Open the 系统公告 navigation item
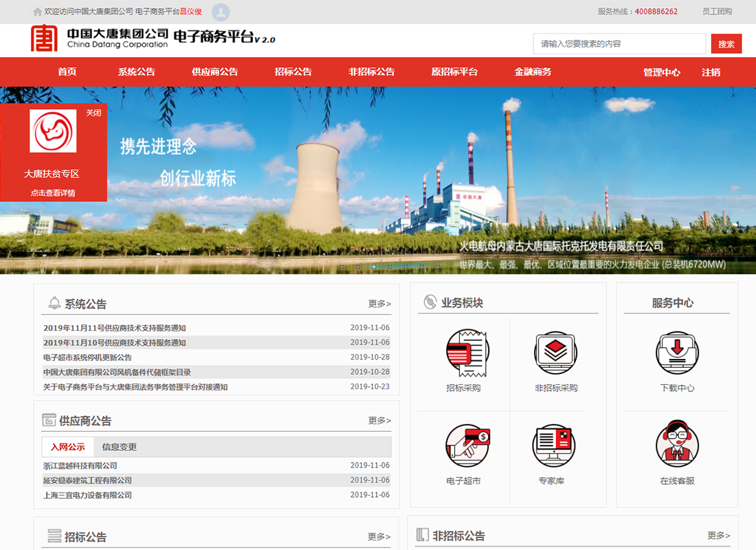The height and width of the screenshot is (550, 756). (137, 72)
